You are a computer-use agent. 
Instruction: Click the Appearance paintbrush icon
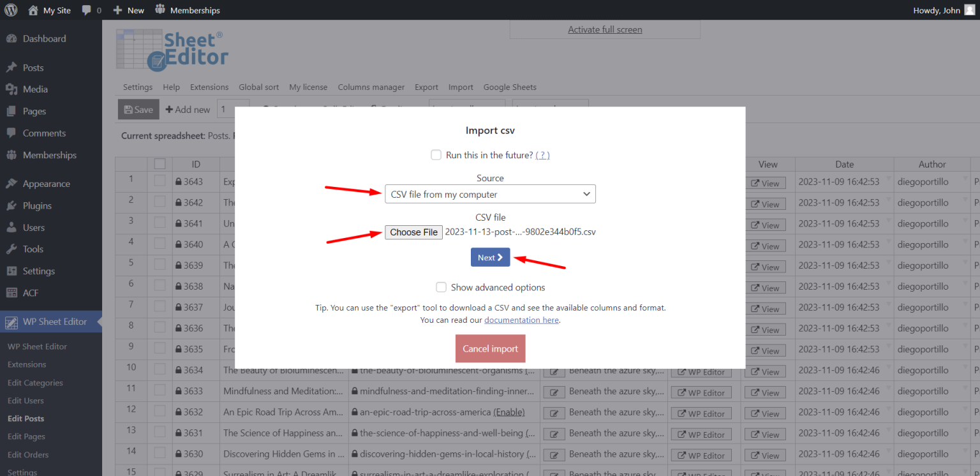(13, 183)
